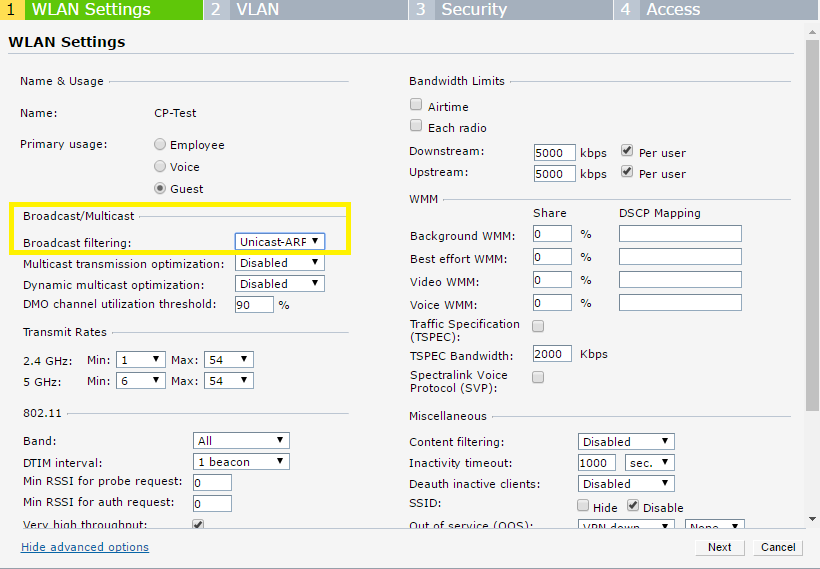
Task: Click the CP-Test name text
Action: [x=175, y=113]
